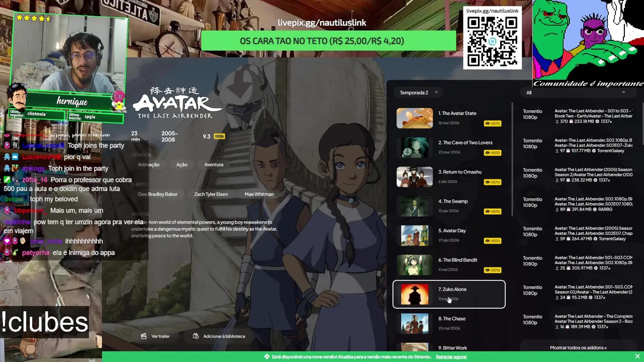Screen dimensions: 644x362
Task: Click VISTO eye badge on The Avatar State
Action: pyautogui.click(x=493, y=124)
